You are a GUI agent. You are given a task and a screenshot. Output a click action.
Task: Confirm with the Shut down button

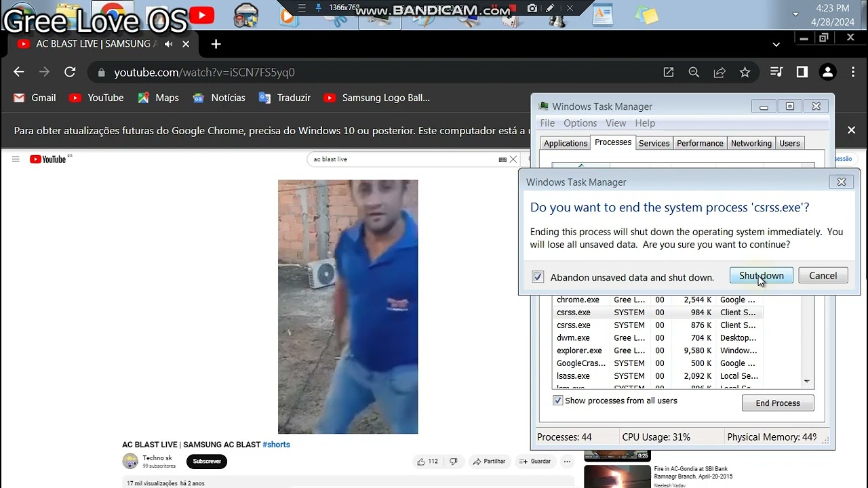pos(762,276)
